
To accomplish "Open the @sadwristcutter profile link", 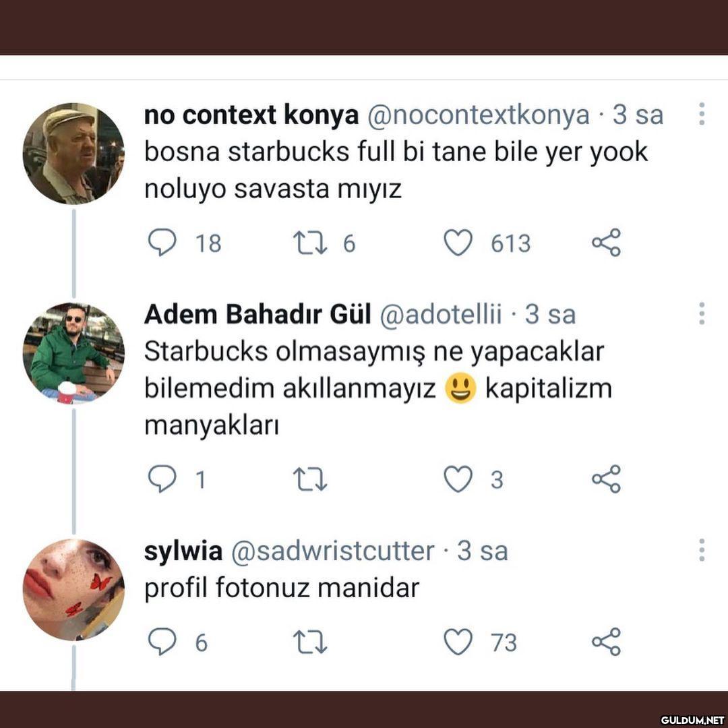I will point(333,551).
